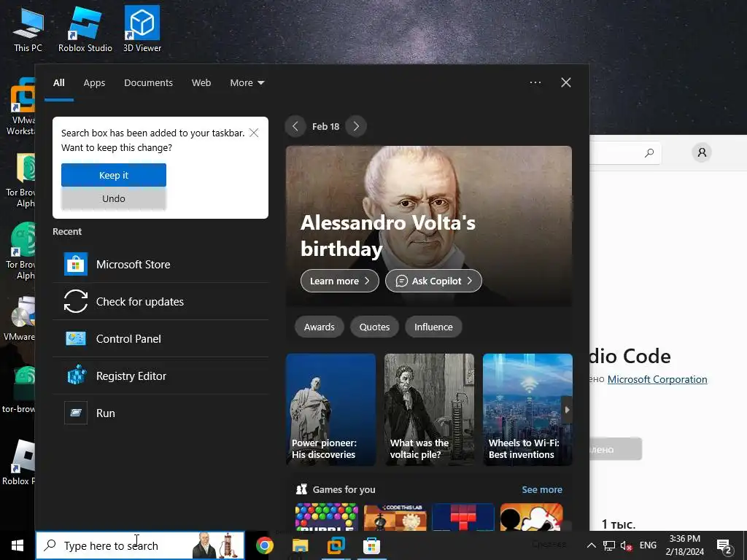
Task: Open the three-dots options menu in search panel
Action: (x=535, y=82)
